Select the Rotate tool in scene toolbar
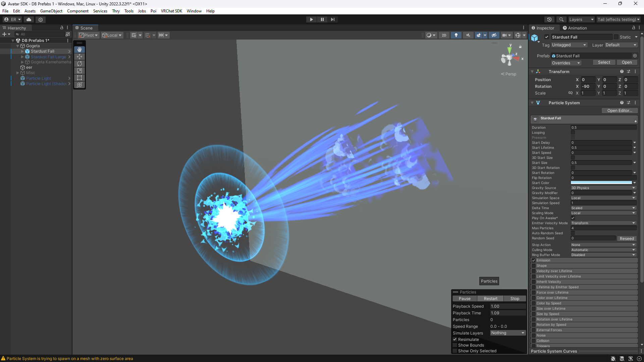Viewport: 644px width, 362px height. pyautogui.click(x=79, y=64)
